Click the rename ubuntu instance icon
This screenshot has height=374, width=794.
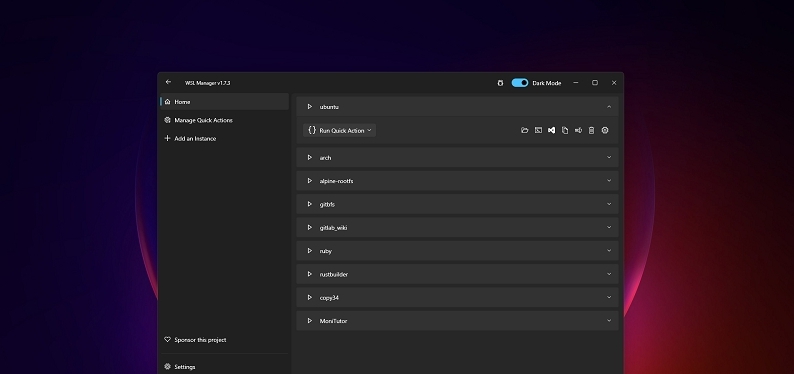(x=578, y=131)
